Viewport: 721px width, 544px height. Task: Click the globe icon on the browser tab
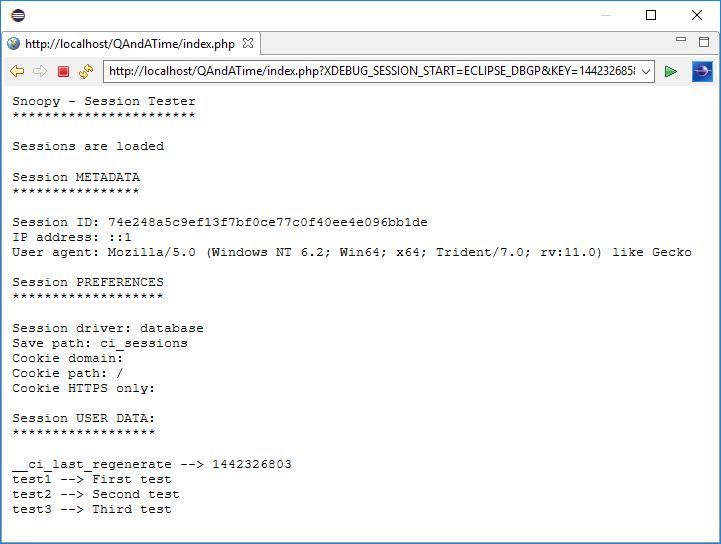(13, 44)
